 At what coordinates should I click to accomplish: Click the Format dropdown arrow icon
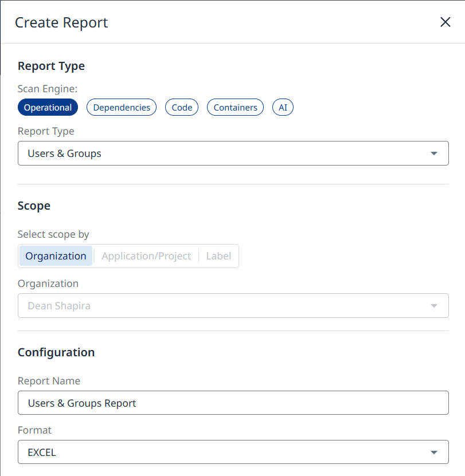(434, 453)
